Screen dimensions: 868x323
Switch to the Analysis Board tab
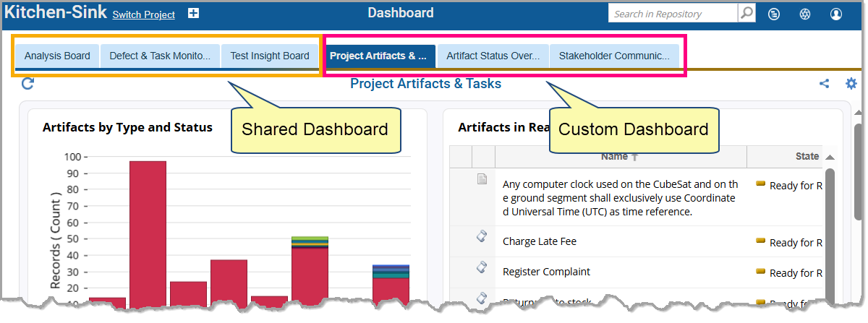(57, 56)
